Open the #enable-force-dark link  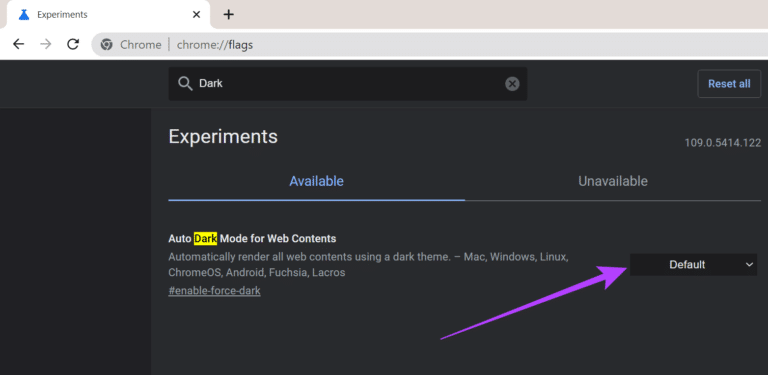pos(214,291)
